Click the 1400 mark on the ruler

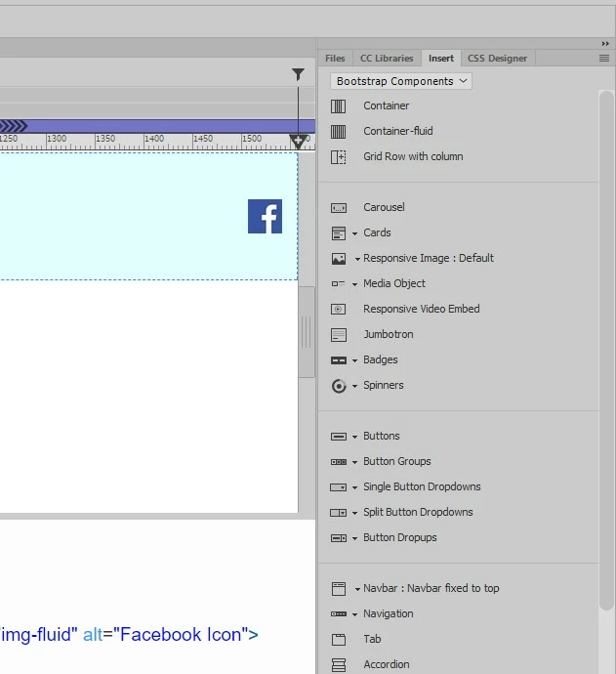(x=154, y=139)
